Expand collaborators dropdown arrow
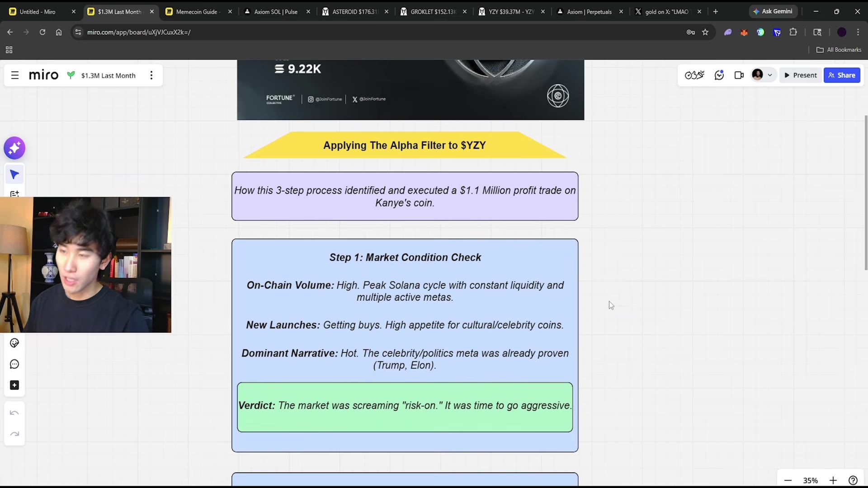 (x=770, y=75)
